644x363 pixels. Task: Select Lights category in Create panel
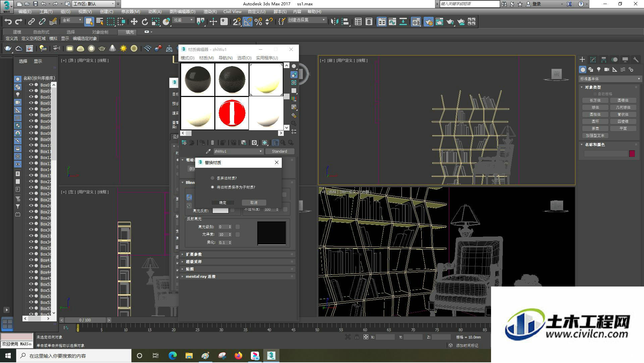pyautogui.click(x=599, y=69)
